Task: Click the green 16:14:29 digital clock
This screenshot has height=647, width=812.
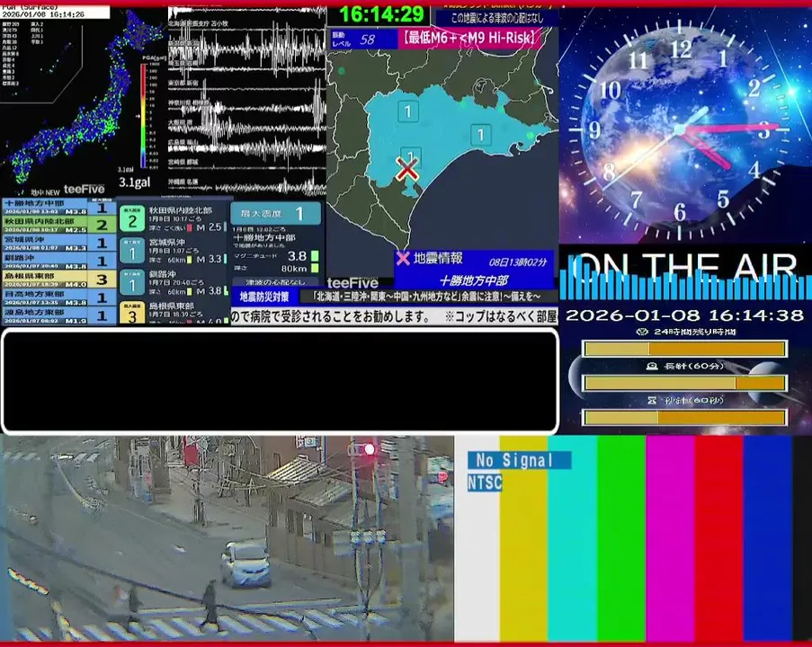Action: tap(382, 14)
